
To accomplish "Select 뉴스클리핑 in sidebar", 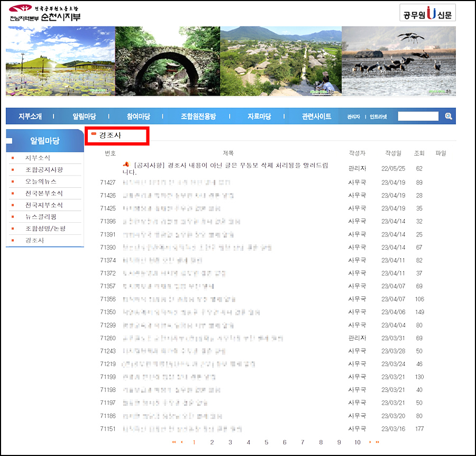I will click(x=41, y=217).
